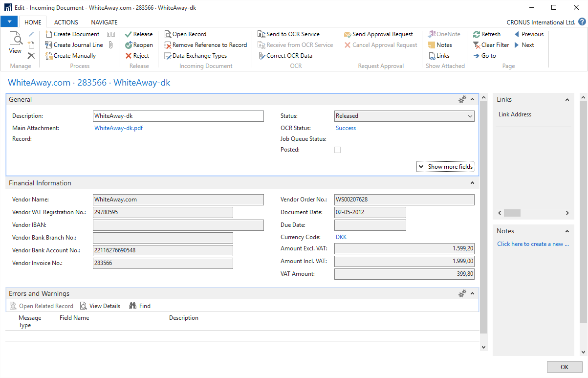Switch to the ACTIONS tab
This screenshot has height=378, width=588.
(x=66, y=22)
